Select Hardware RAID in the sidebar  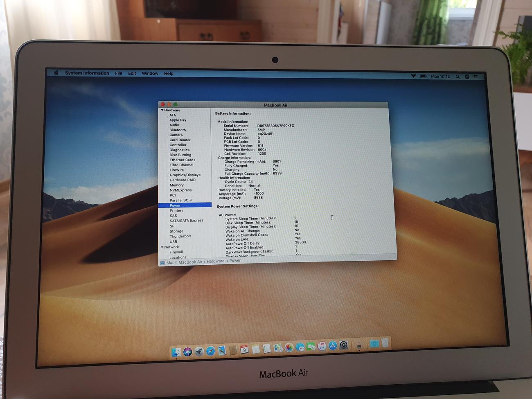click(x=183, y=180)
